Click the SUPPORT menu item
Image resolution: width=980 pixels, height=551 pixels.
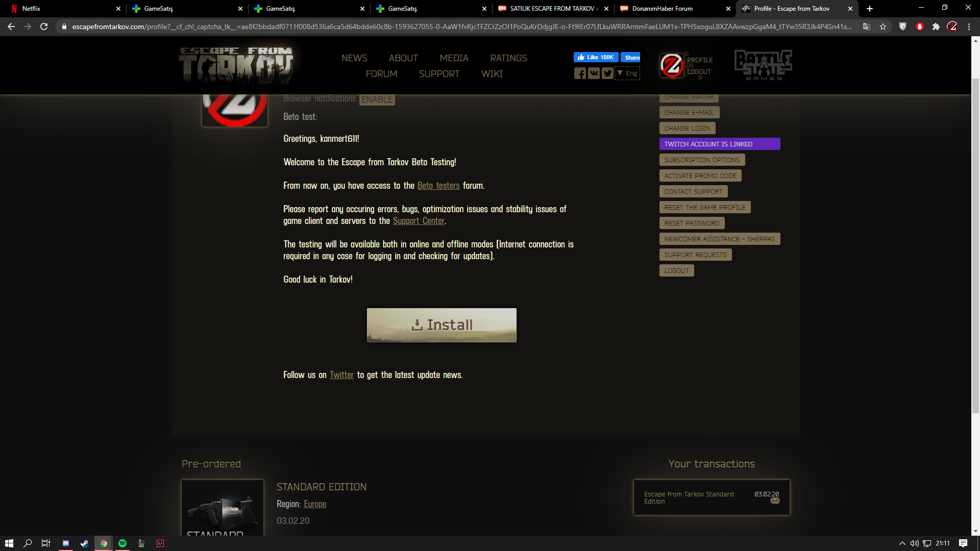(x=438, y=73)
